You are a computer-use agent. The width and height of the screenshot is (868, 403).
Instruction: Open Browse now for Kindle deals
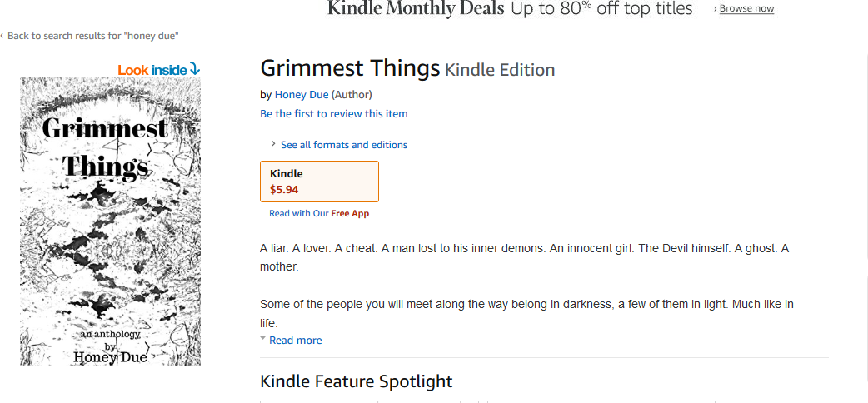(746, 8)
